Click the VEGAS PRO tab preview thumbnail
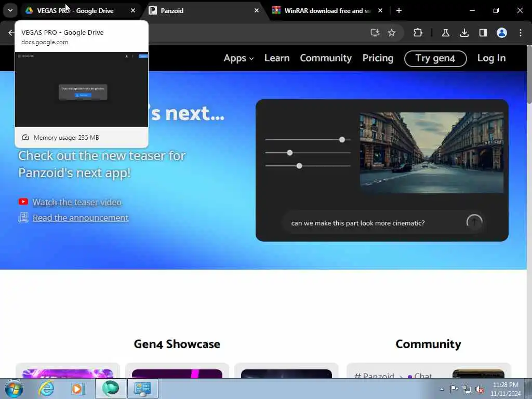The height and width of the screenshot is (399, 532). click(82, 89)
